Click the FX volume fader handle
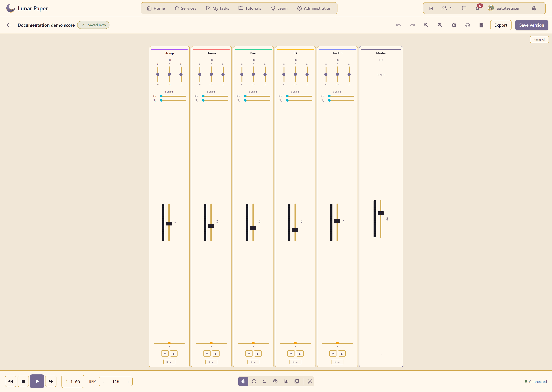The image size is (552, 392). coord(295,230)
